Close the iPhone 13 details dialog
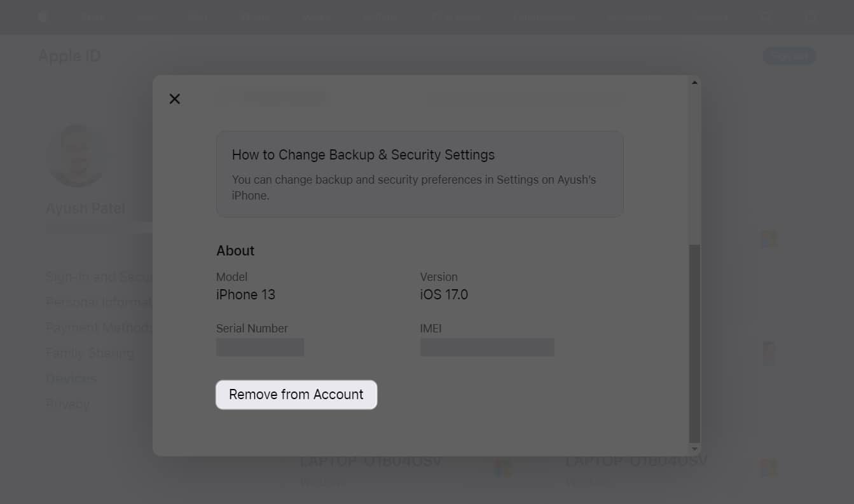 [x=175, y=99]
